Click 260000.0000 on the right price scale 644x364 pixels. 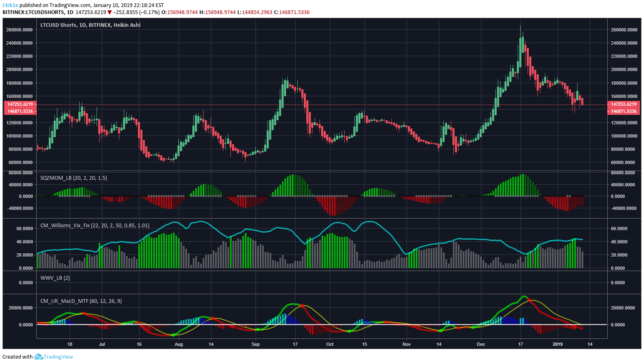click(x=624, y=30)
